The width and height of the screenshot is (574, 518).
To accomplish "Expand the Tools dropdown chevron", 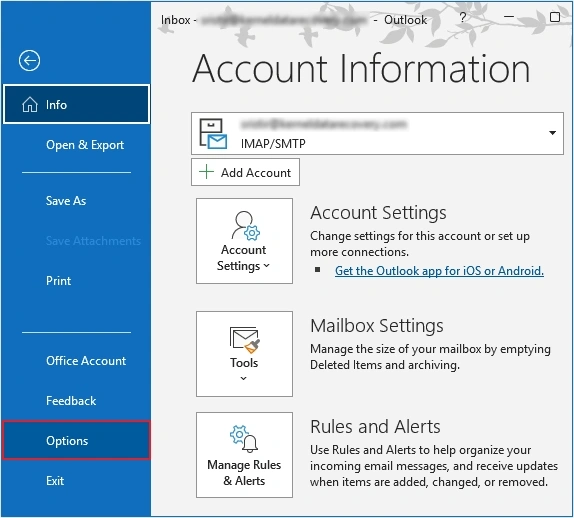I will (x=243, y=378).
